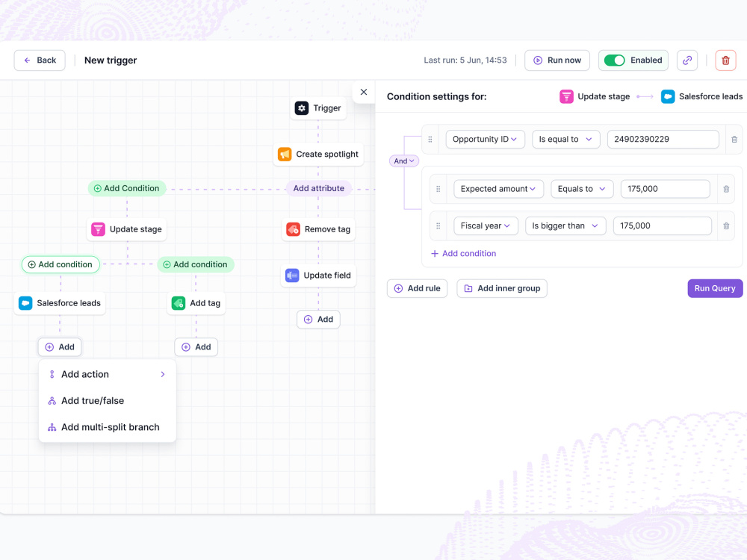Click the Add button under Update field
Viewport: 747px width, 560px height.
pyautogui.click(x=318, y=320)
